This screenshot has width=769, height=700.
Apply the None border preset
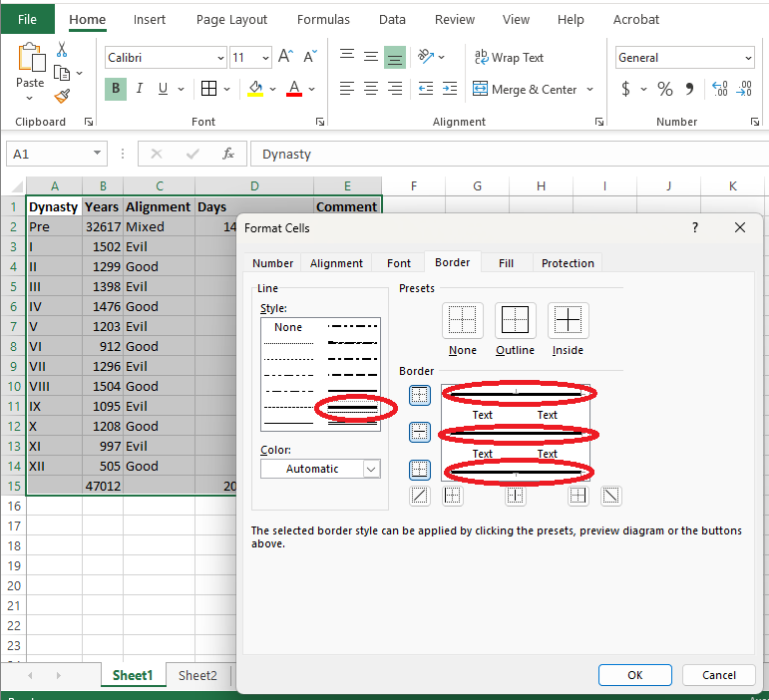[x=463, y=321]
